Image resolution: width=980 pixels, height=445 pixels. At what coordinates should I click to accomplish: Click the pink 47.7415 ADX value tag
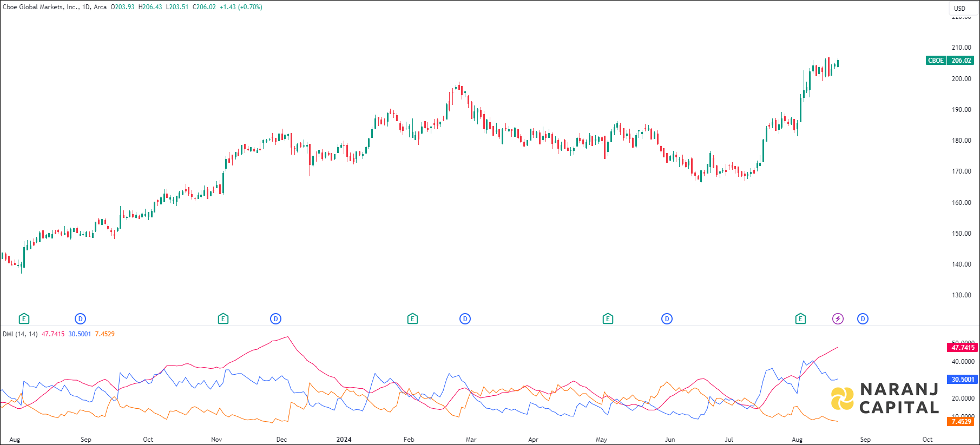(x=962, y=348)
